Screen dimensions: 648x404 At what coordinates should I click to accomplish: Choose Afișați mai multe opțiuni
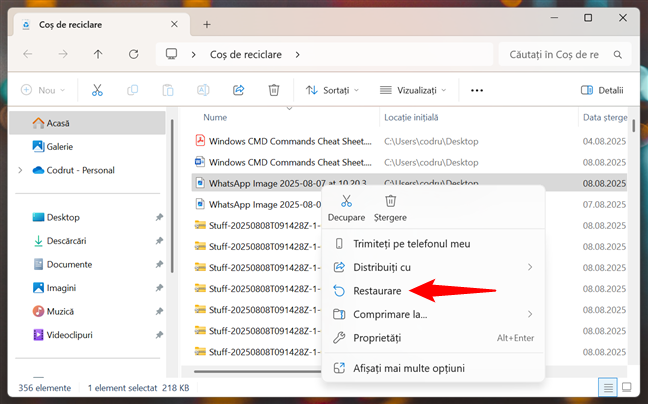point(433,368)
